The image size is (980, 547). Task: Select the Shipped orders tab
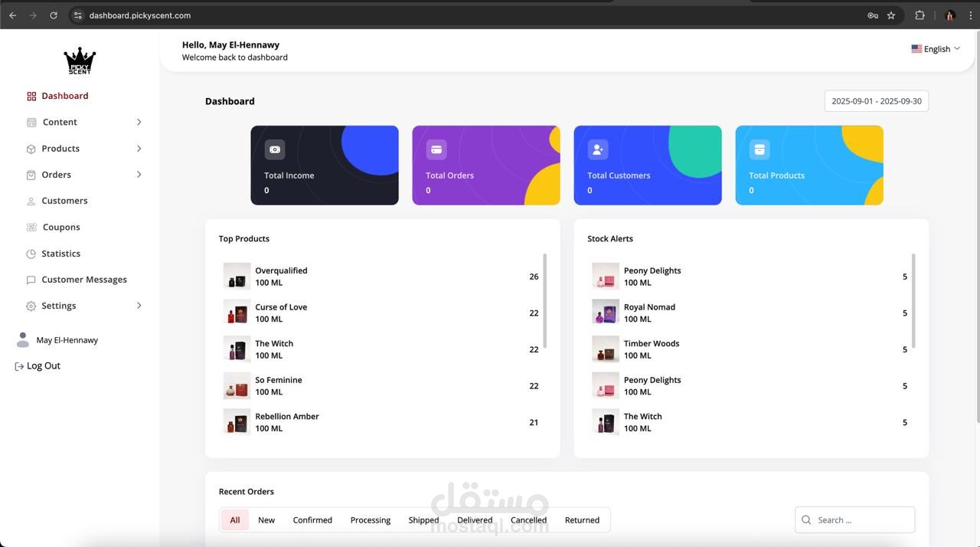coord(423,520)
